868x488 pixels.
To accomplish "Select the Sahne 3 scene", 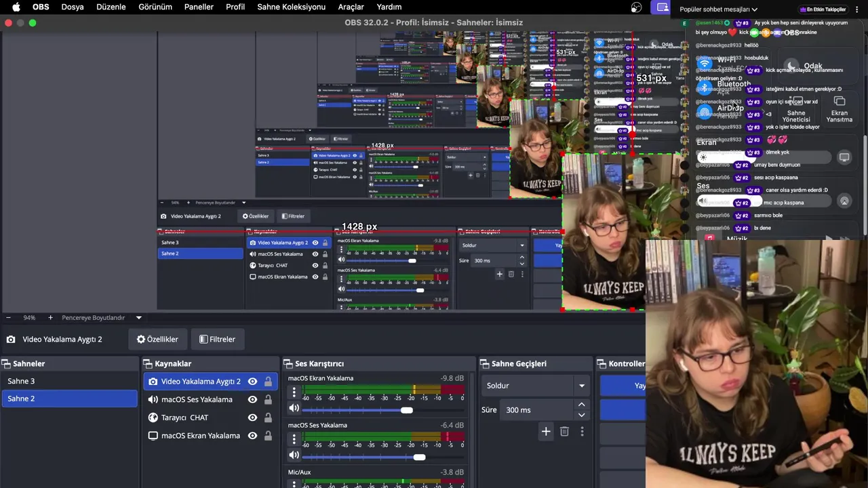I will coord(69,381).
